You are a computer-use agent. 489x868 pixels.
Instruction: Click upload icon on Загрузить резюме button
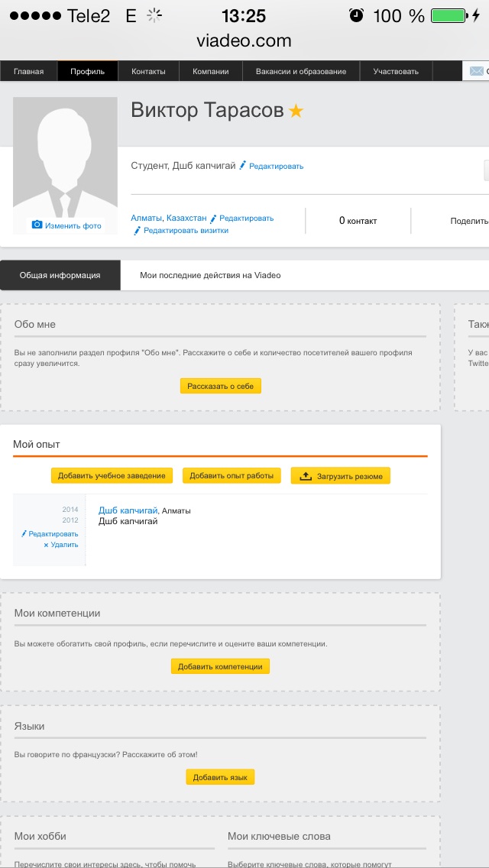(x=305, y=476)
